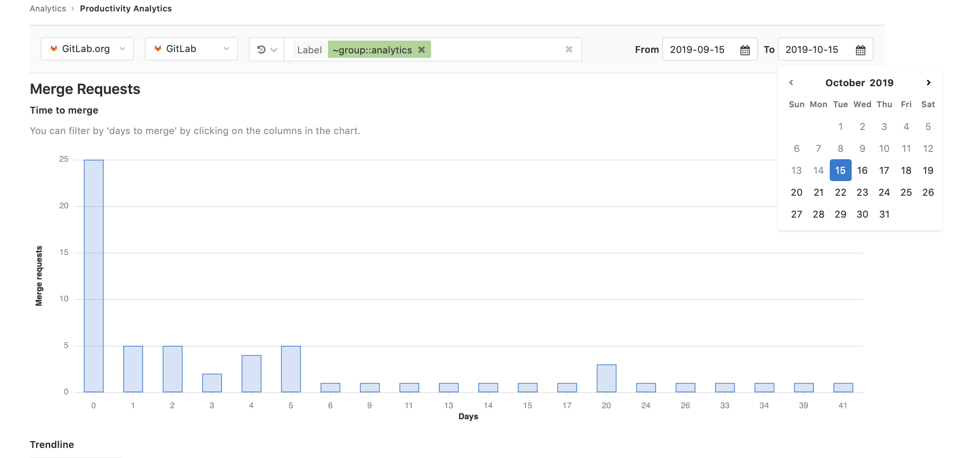Go to the previous month in the datepicker
The width and height of the screenshot is (980, 458).
pos(791,83)
